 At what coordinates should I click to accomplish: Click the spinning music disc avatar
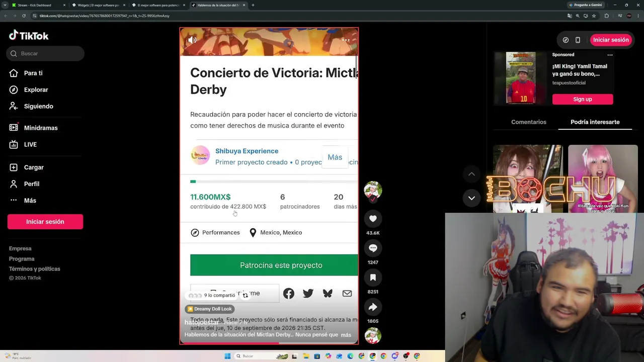pos(373,335)
